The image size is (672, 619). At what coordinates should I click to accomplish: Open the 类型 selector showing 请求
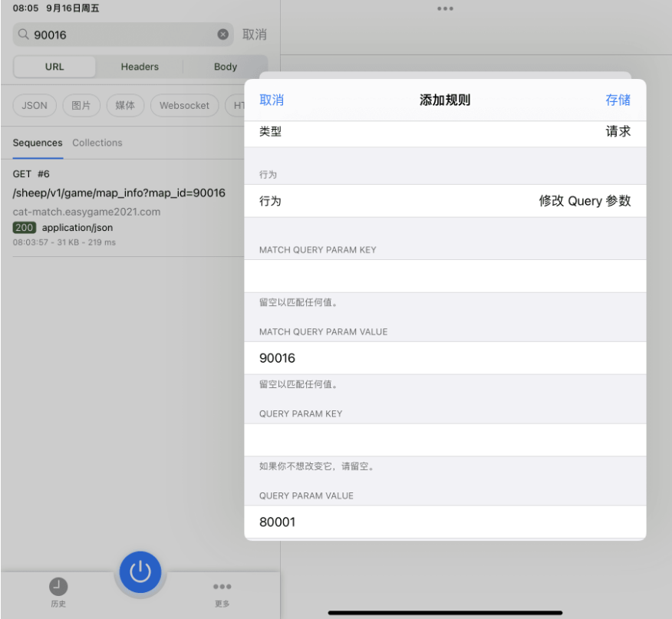tap(445, 131)
